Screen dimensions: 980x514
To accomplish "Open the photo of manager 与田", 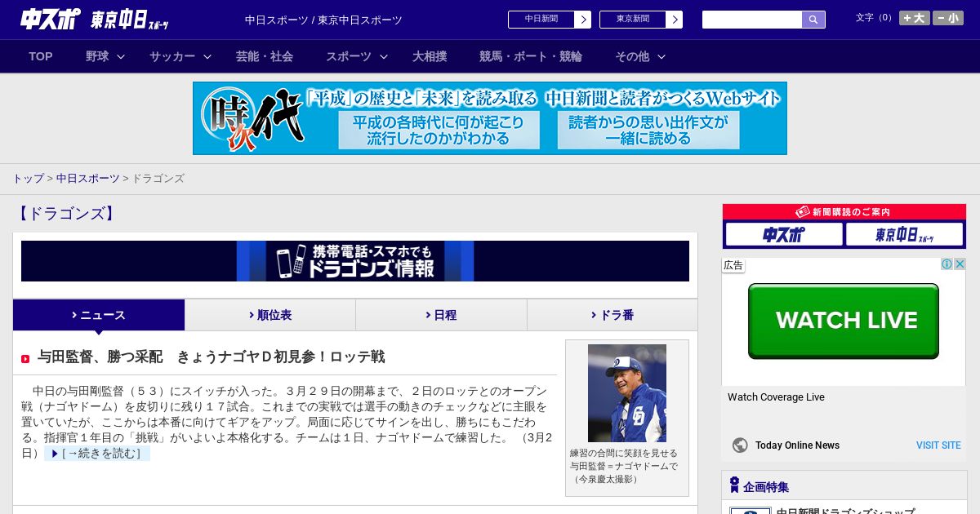I will coord(627,393).
